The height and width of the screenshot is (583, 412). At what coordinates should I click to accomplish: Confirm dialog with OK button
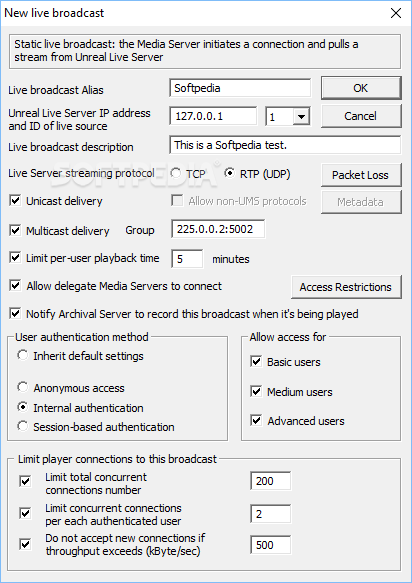coord(361,88)
